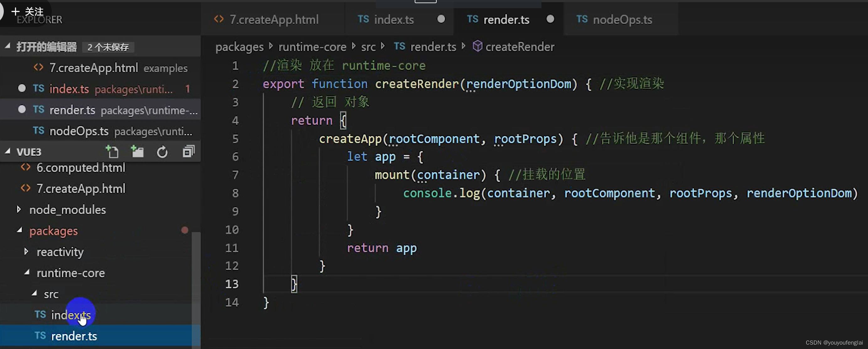The width and height of the screenshot is (868, 349).
Task: Click the TS icon on nodeOps.ts tab
Action: pos(582,19)
